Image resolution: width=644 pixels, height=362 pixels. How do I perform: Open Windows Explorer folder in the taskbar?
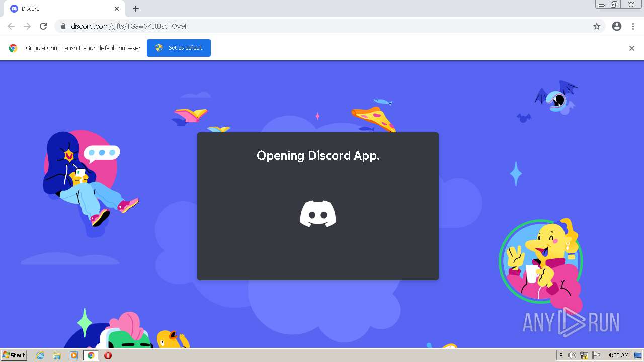pos(57,355)
